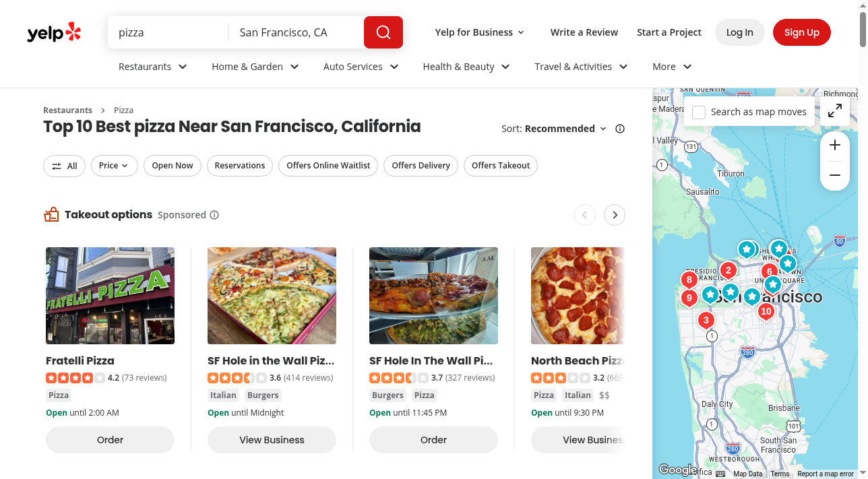Click the location field San Francisco, CA
The width and height of the screenshot is (868, 479).
click(297, 32)
